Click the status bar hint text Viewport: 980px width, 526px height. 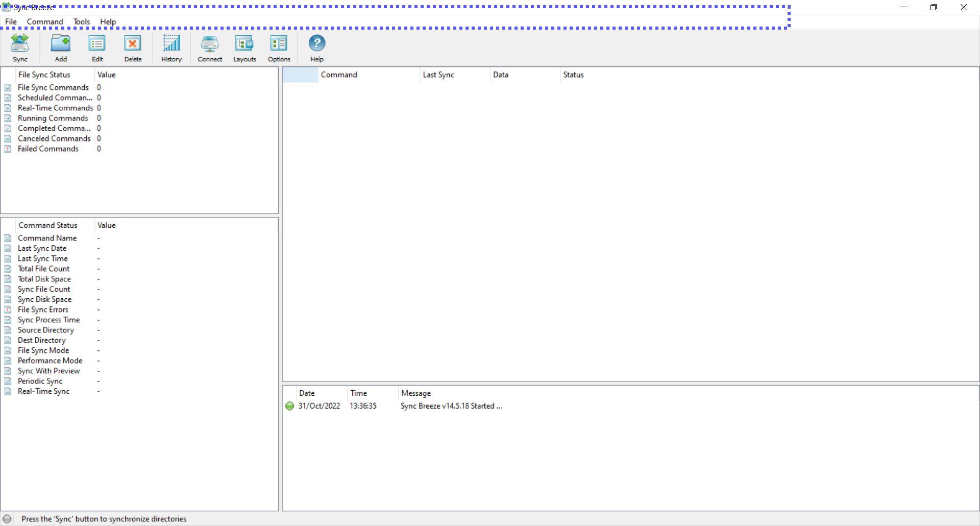104,519
